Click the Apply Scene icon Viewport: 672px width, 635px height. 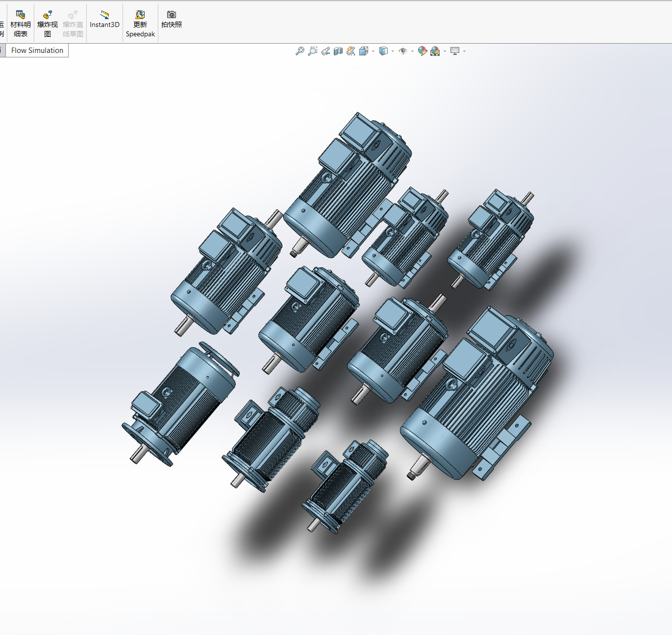[435, 51]
